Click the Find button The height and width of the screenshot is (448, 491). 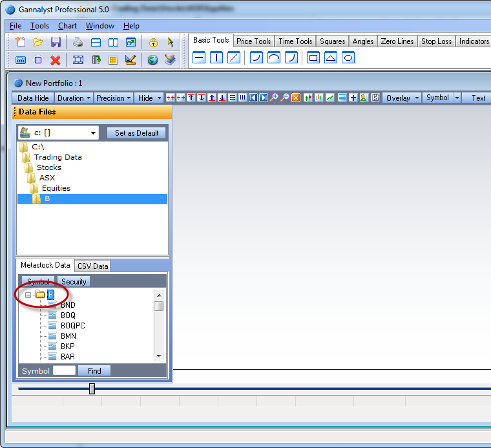(x=94, y=371)
